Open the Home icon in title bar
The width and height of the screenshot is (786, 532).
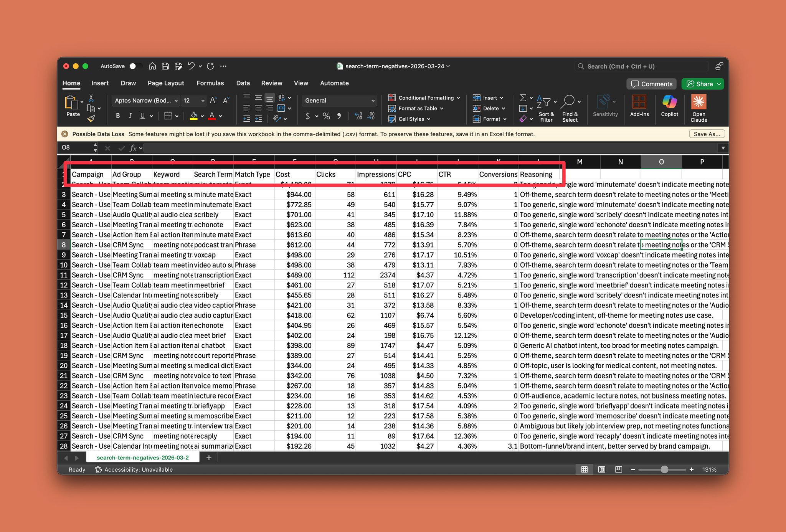pyautogui.click(x=152, y=66)
